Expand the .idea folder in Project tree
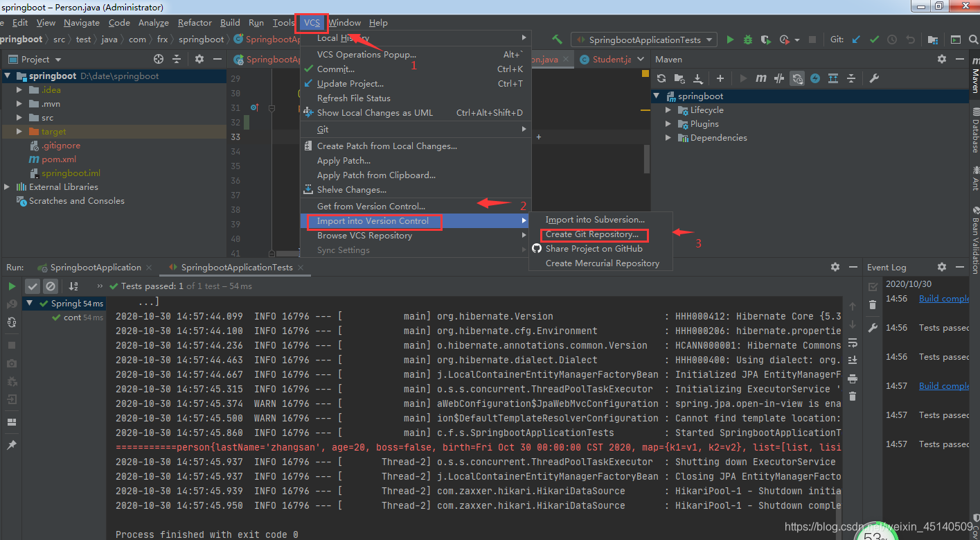 point(19,90)
